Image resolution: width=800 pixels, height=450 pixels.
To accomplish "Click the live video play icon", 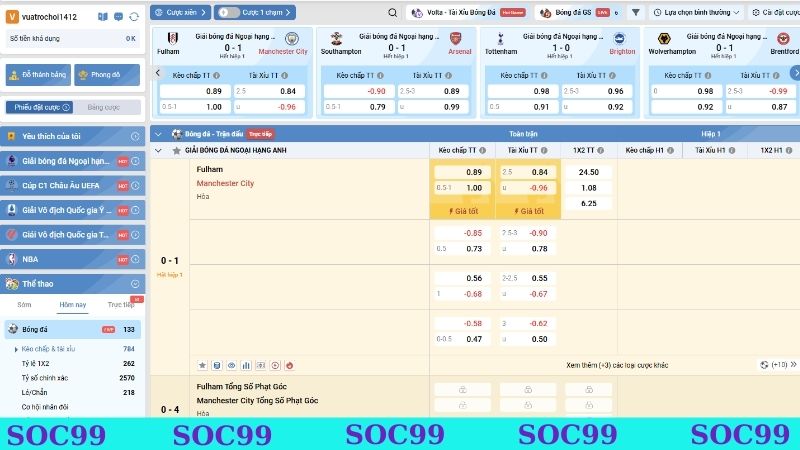I will point(275,365).
